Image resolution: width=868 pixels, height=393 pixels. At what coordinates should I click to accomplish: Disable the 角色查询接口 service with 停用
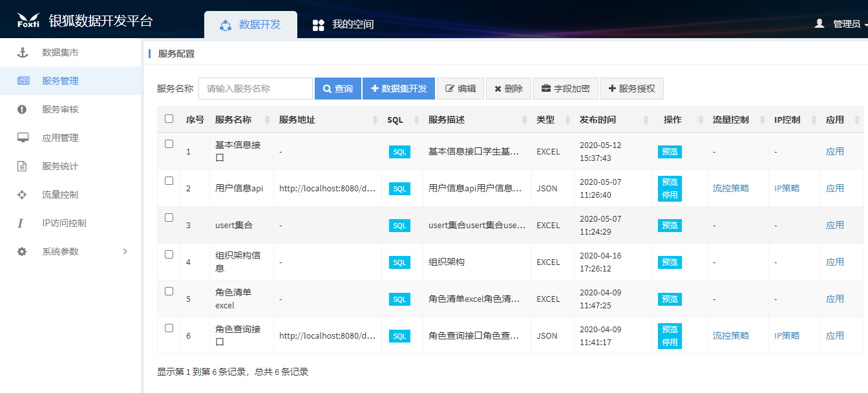click(670, 342)
